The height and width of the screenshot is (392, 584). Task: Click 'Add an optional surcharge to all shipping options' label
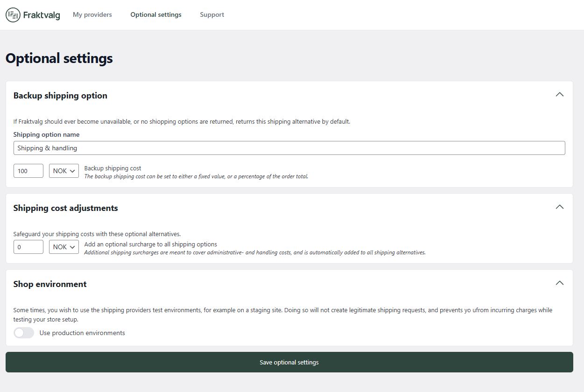point(151,244)
